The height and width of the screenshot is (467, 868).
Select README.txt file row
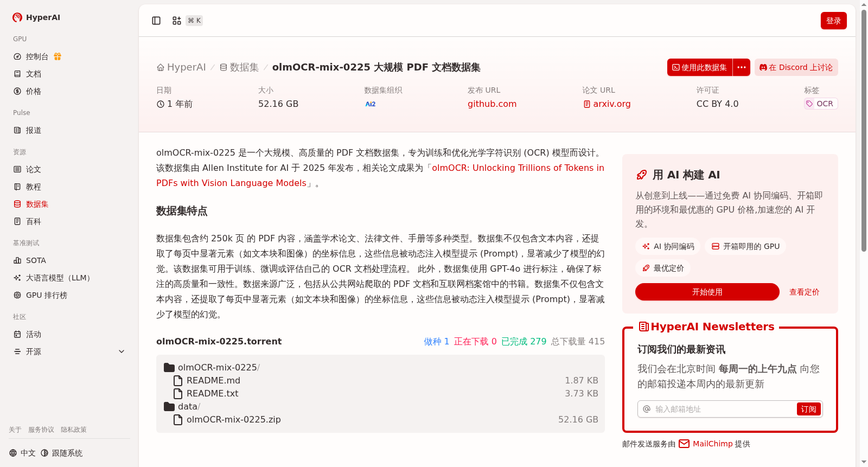point(380,393)
